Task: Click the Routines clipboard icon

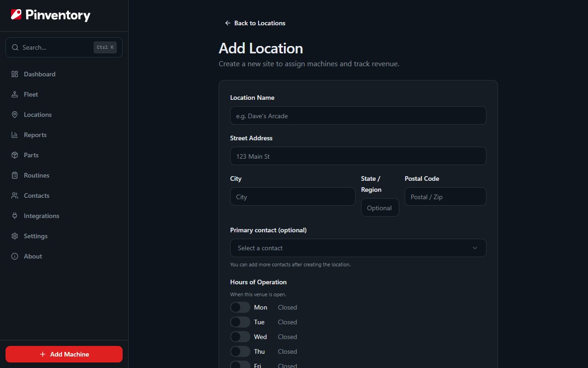Action: point(15,175)
